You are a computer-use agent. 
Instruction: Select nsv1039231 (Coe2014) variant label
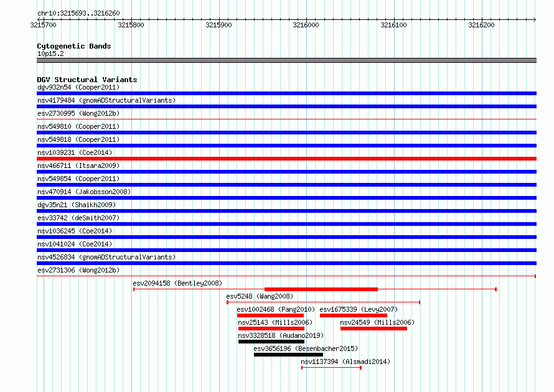pos(75,152)
